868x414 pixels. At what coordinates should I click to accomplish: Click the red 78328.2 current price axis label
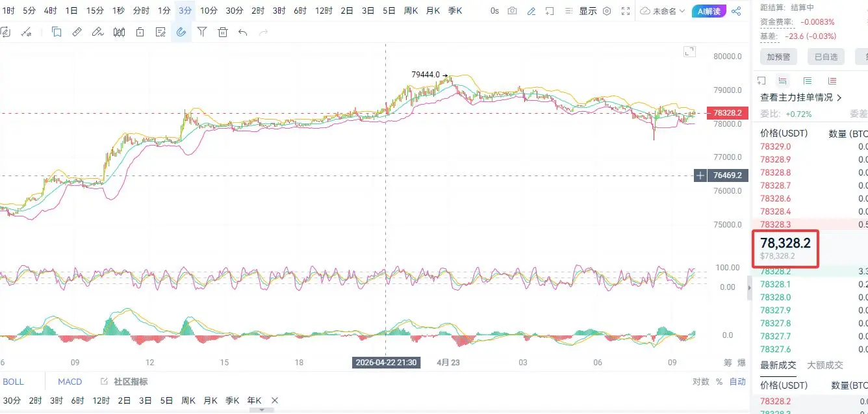click(727, 112)
